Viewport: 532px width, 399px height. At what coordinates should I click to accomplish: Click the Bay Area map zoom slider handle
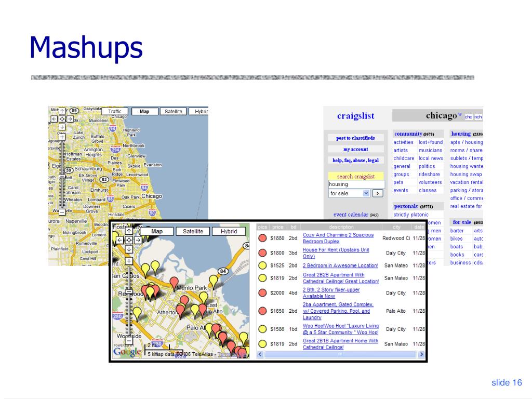point(129,291)
